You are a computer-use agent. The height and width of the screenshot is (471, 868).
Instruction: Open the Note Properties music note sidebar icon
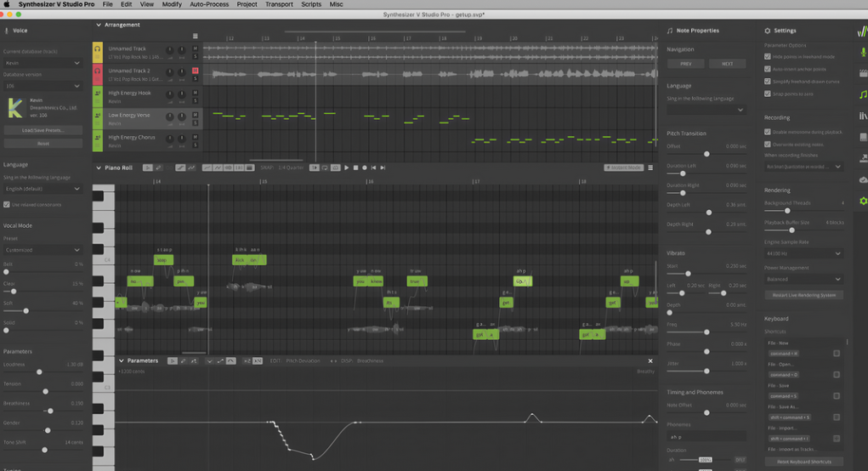(x=863, y=94)
